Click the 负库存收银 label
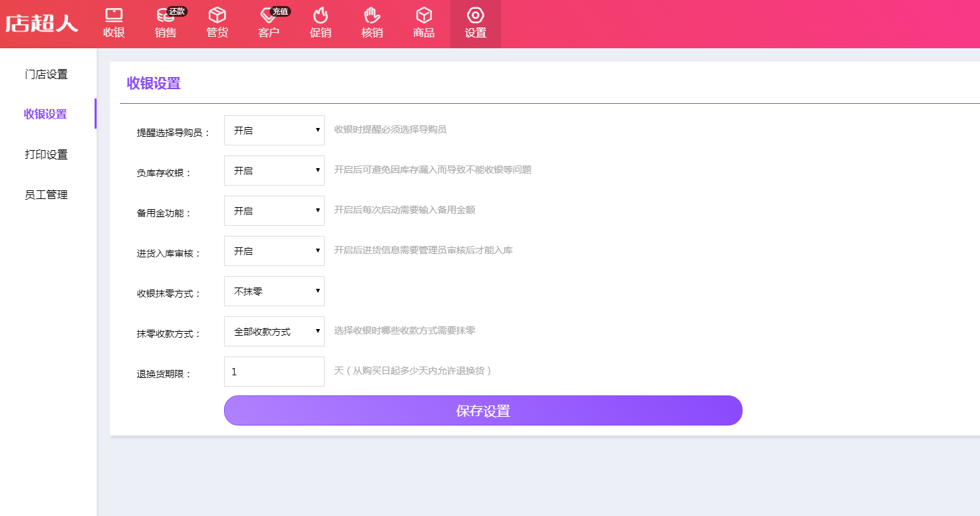The width and height of the screenshot is (980, 516). pyautogui.click(x=164, y=173)
